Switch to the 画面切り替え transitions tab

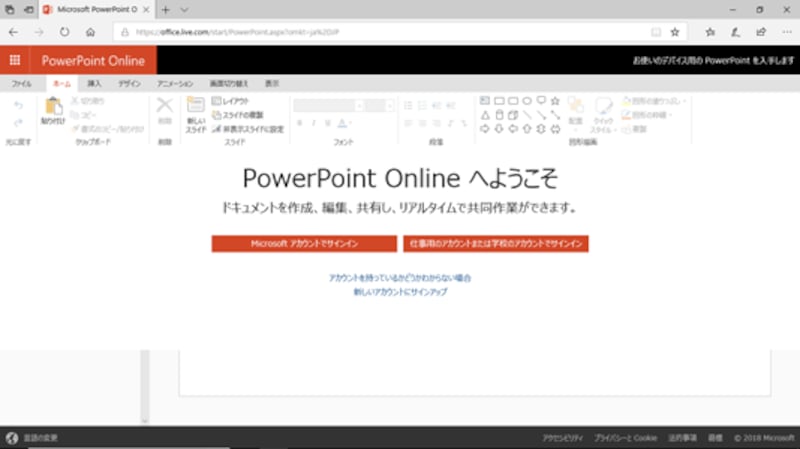point(229,83)
